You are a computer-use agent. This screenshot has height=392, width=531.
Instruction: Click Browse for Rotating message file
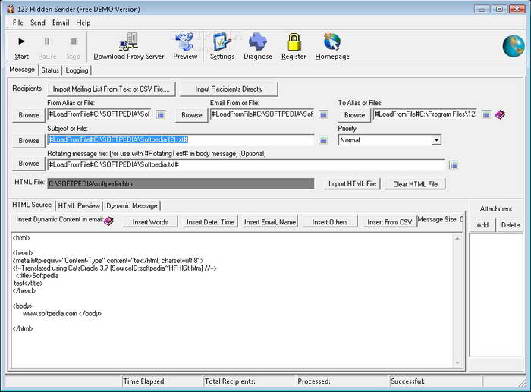(29, 164)
